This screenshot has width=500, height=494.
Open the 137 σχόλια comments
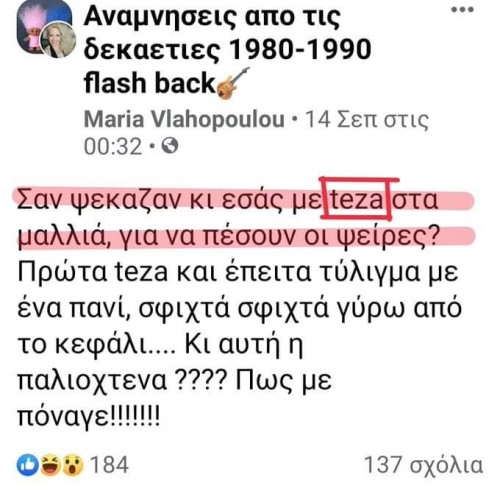coord(423,465)
